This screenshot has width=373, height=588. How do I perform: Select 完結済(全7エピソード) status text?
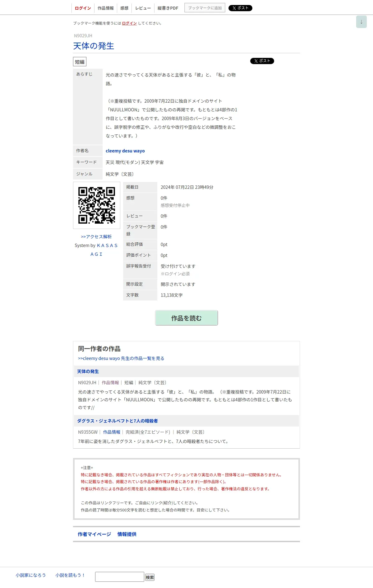(148, 432)
